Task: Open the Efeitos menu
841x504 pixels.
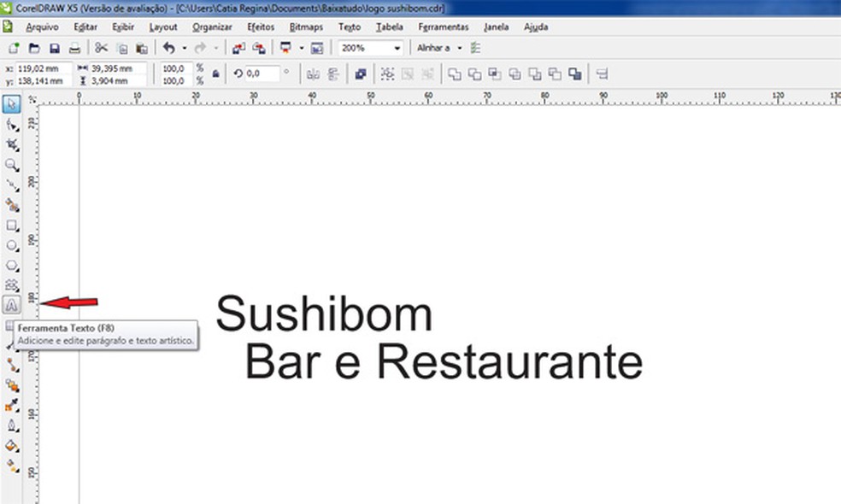Action: [261, 26]
